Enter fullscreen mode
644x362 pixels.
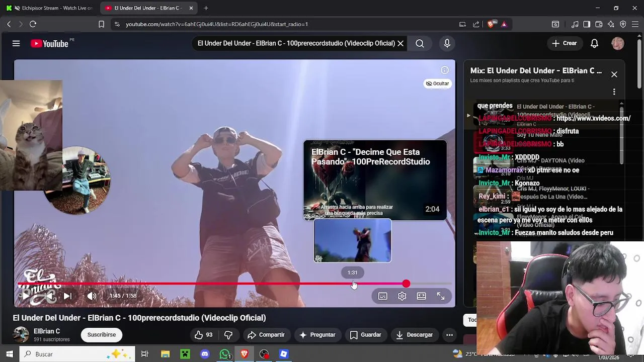[x=441, y=296]
